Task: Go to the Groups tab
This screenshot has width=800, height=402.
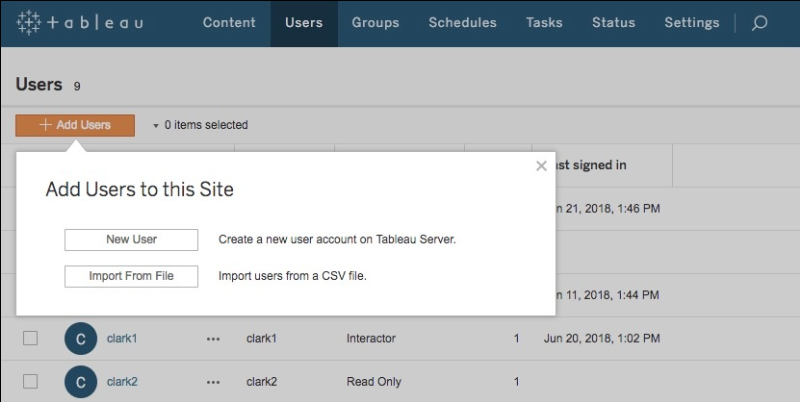Action: 376,22
